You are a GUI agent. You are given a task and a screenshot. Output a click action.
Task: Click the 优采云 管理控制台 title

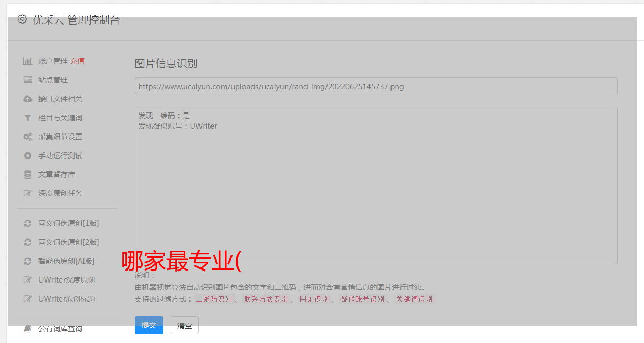coord(76,20)
